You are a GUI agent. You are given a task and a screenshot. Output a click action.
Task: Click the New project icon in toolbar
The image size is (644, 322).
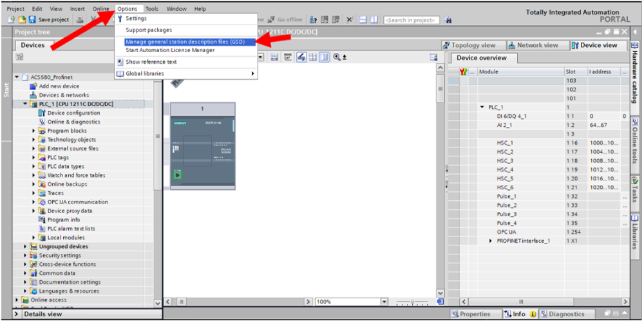pyautogui.click(x=11, y=19)
